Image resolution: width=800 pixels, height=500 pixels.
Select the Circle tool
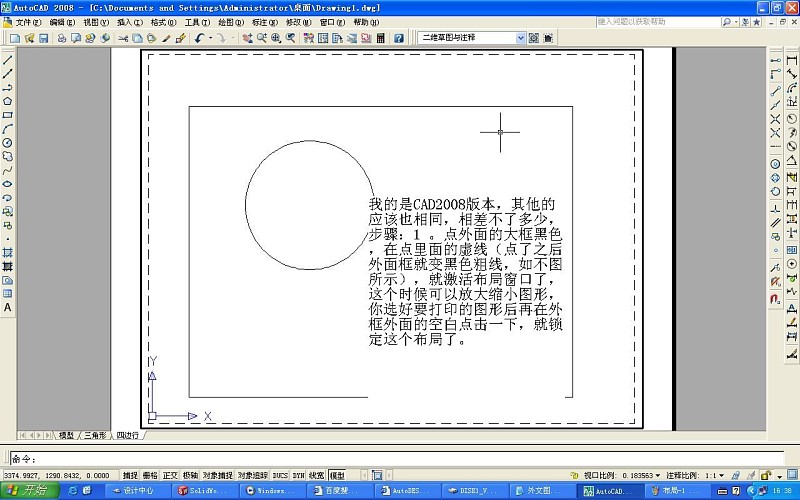pyautogui.click(x=8, y=143)
